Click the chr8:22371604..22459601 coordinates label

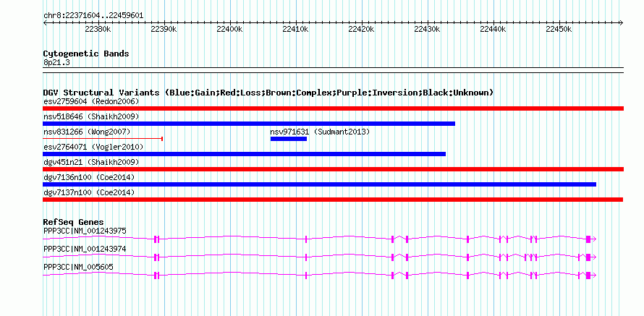(93, 15)
